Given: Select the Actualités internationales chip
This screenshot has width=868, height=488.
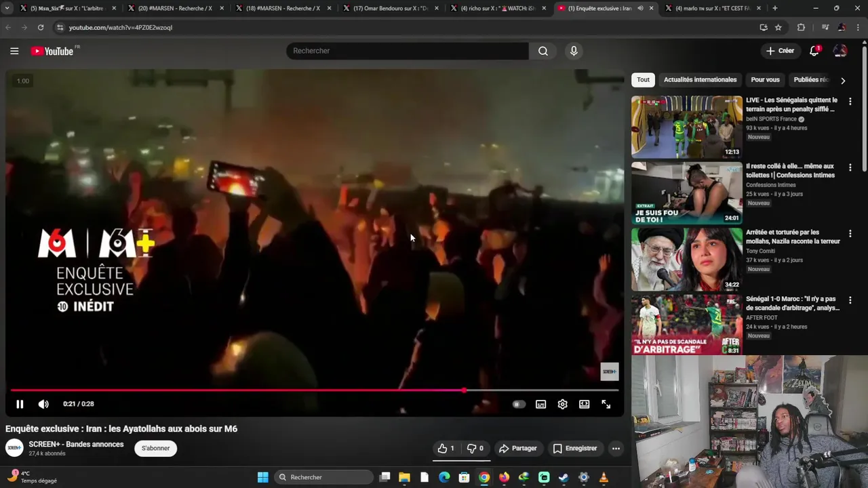Looking at the screenshot, I should click(x=700, y=79).
